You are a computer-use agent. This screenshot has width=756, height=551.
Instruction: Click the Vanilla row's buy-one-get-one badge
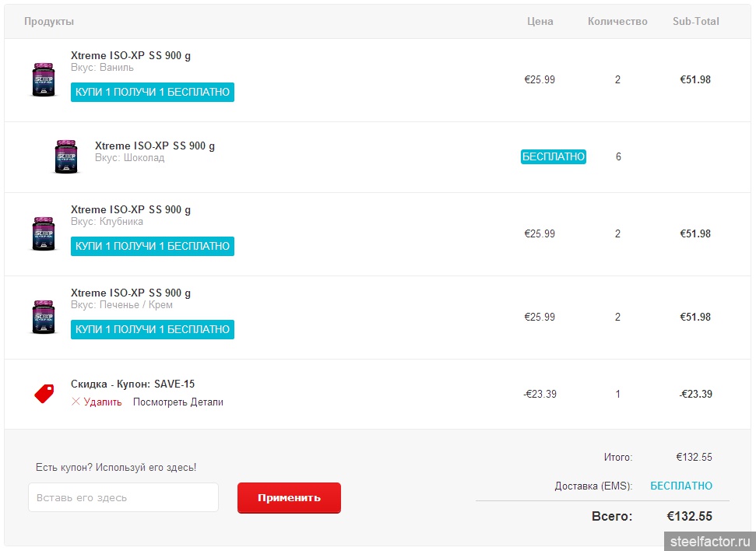tap(153, 92)
